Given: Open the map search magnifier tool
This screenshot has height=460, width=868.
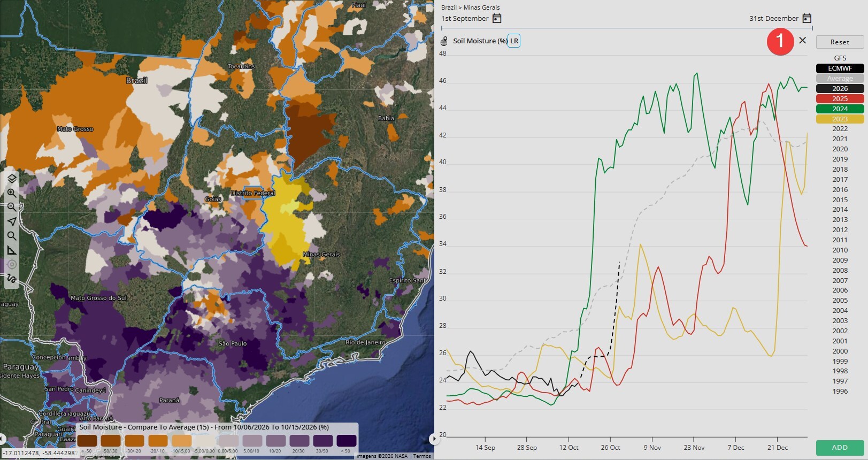Looking at the screenshot, I should (12, 236).
